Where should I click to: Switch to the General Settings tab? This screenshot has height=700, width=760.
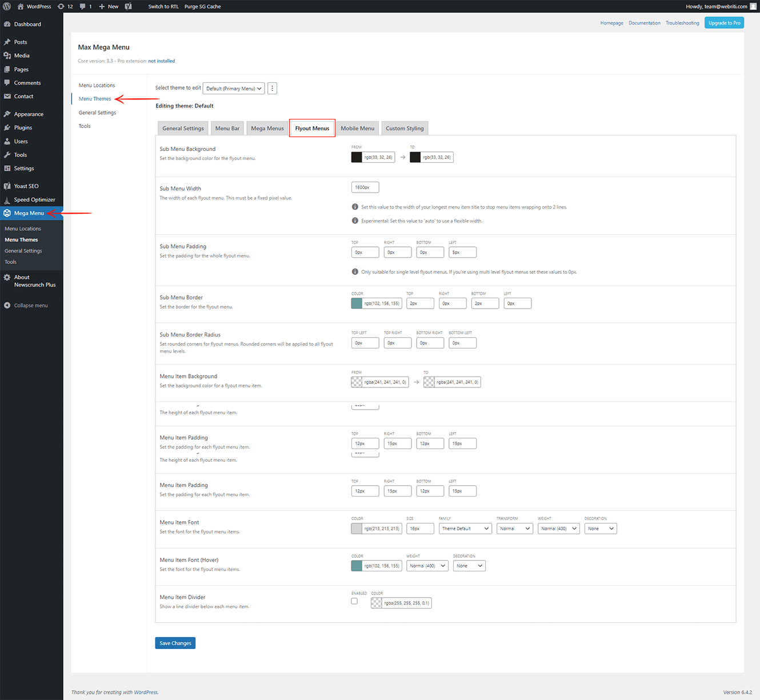pyautogui.click(x=183, y=128)
